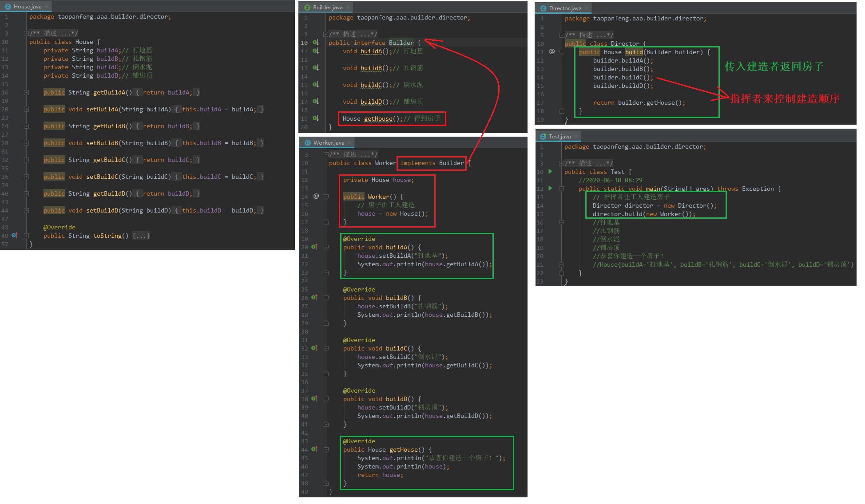Click the override gutter icon beside Worker buildC()
Image resolution: width=865 pixels, height=504 pixels.
click(314, 348)
